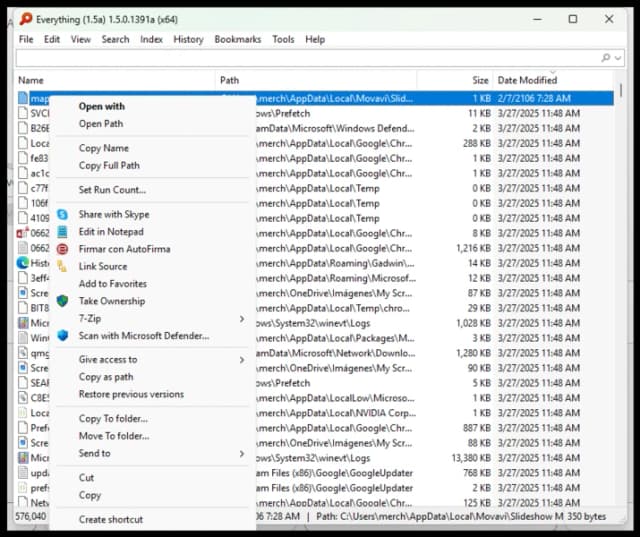Click the icon of the 'c77f' file row
The width and height of the screenshot is (640, 537).
tap(23, 188)
